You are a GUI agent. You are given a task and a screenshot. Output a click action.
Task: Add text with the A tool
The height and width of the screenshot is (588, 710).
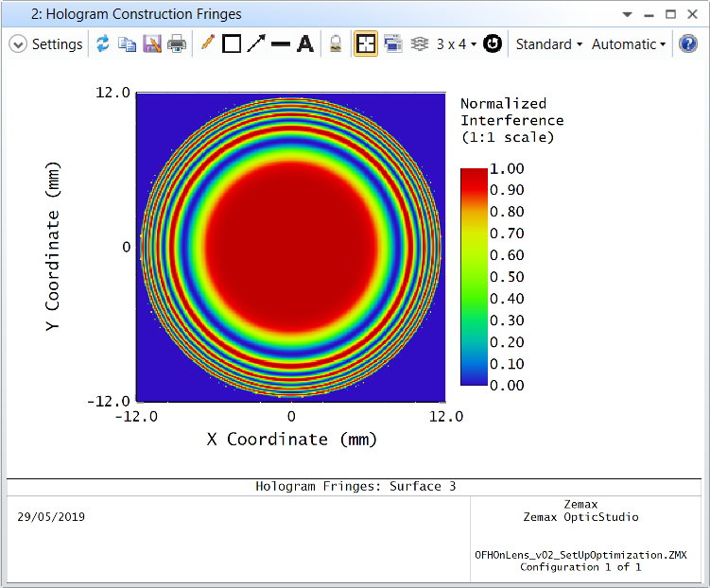(x=305, y=43)
